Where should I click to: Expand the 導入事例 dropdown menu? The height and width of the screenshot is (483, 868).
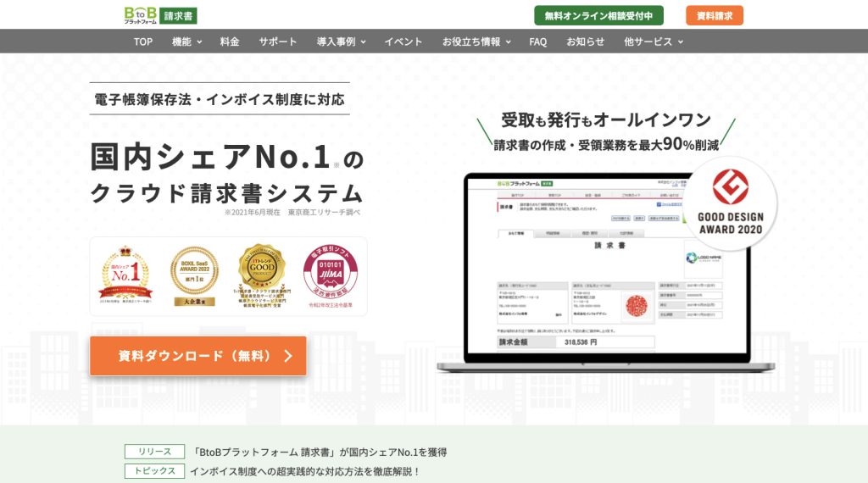[x=341, y=42]
